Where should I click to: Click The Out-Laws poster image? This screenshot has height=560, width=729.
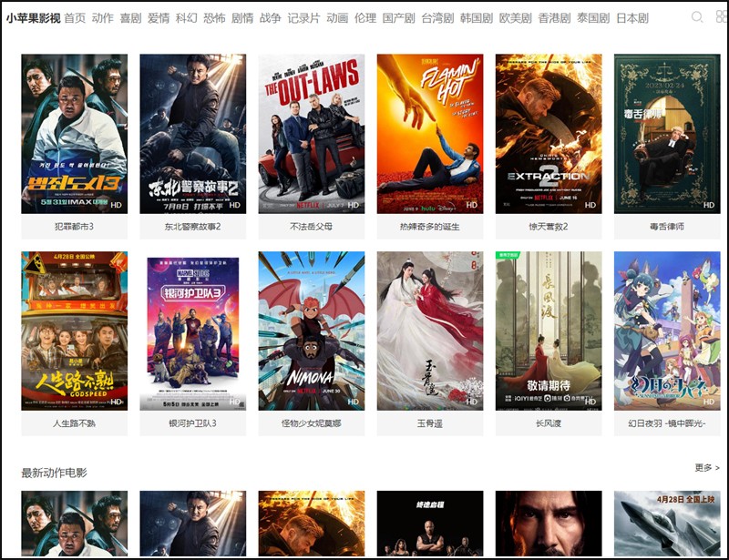311,134
